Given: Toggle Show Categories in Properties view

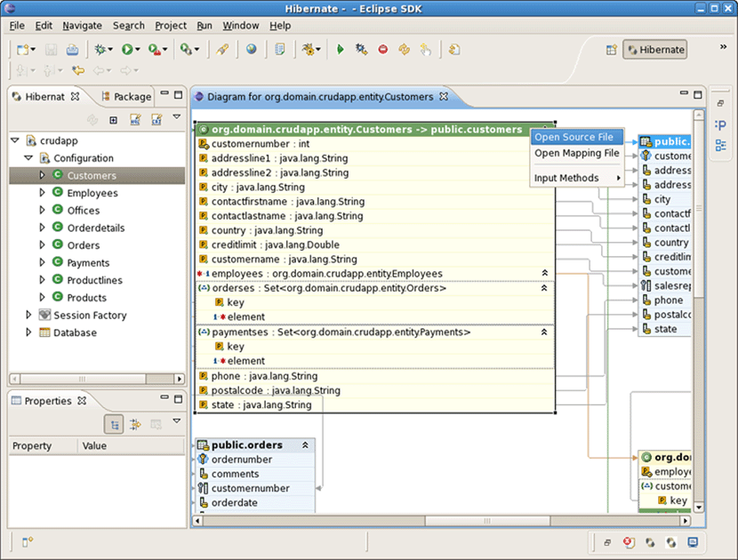Looking at the screenshot, I should (113, 425).
